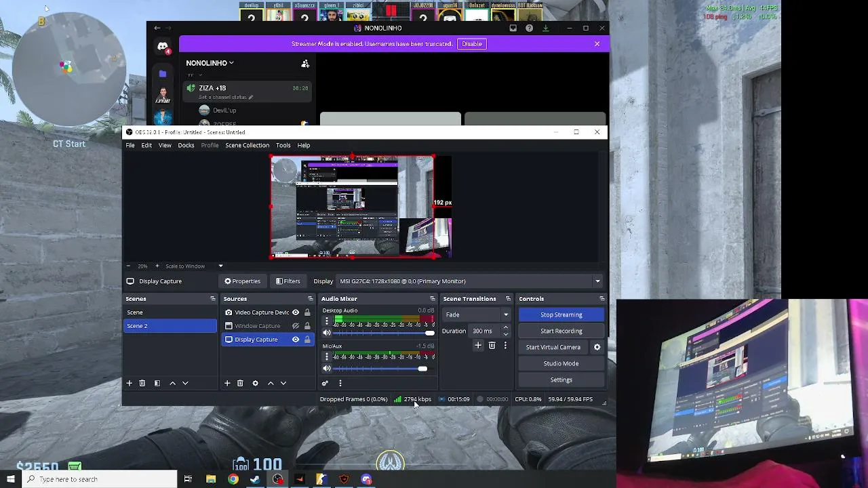Add a new source with plus icon
This screenshot has width=868, height=488.
point(227,383)
